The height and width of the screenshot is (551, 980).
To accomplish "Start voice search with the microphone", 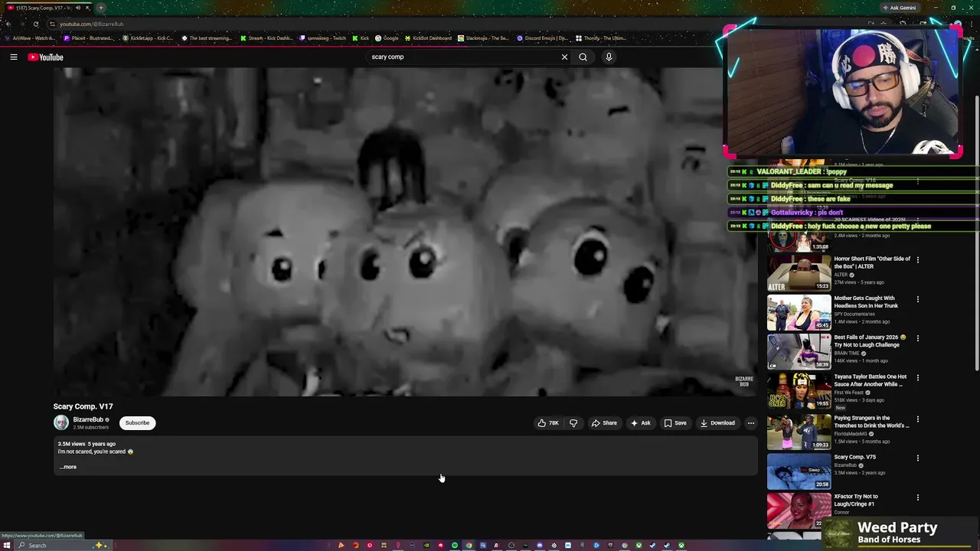I will tap(609, 57).
